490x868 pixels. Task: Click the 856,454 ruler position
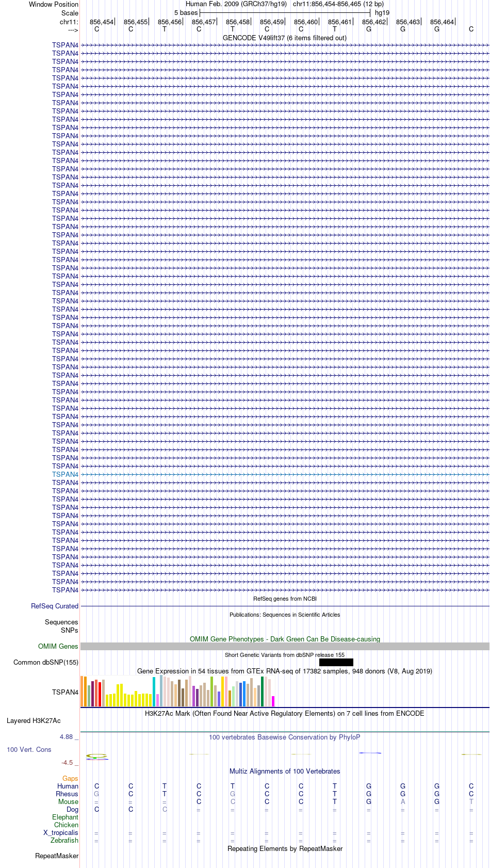click(102, 22)
